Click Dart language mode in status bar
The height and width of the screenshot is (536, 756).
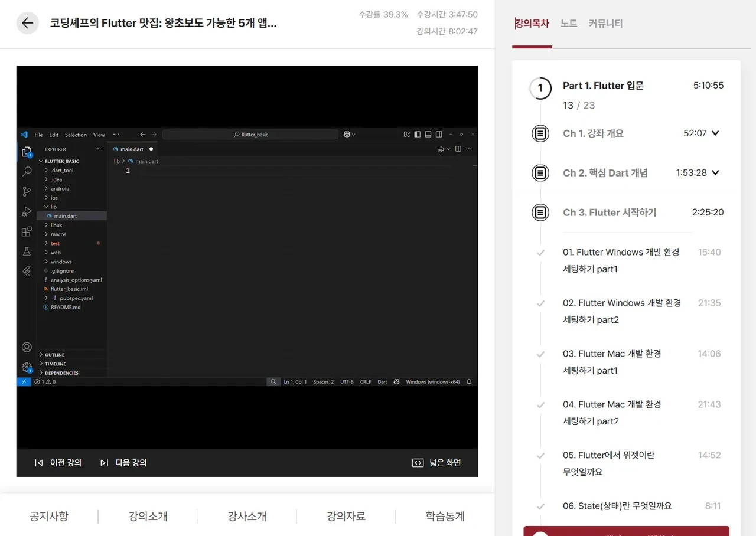click(383, 382)
